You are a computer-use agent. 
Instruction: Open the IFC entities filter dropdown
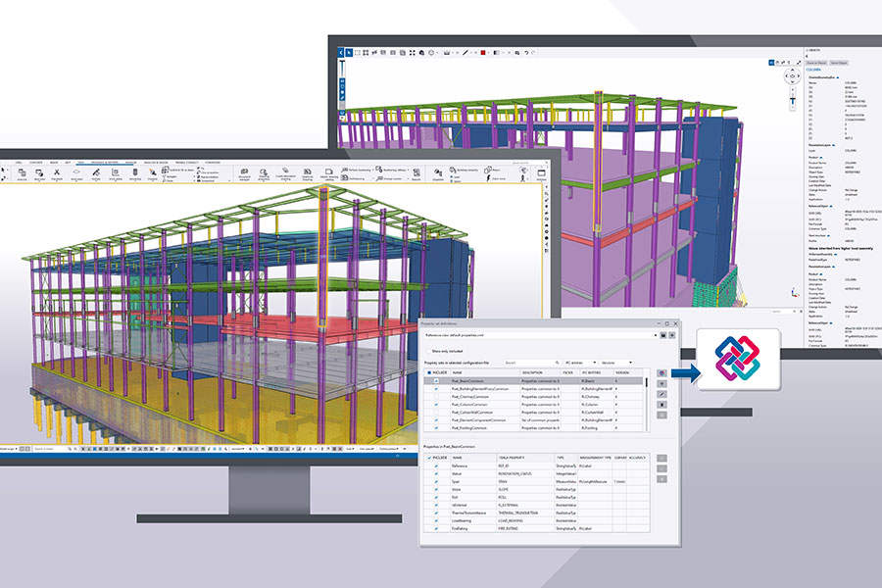[x=594, y=362]
